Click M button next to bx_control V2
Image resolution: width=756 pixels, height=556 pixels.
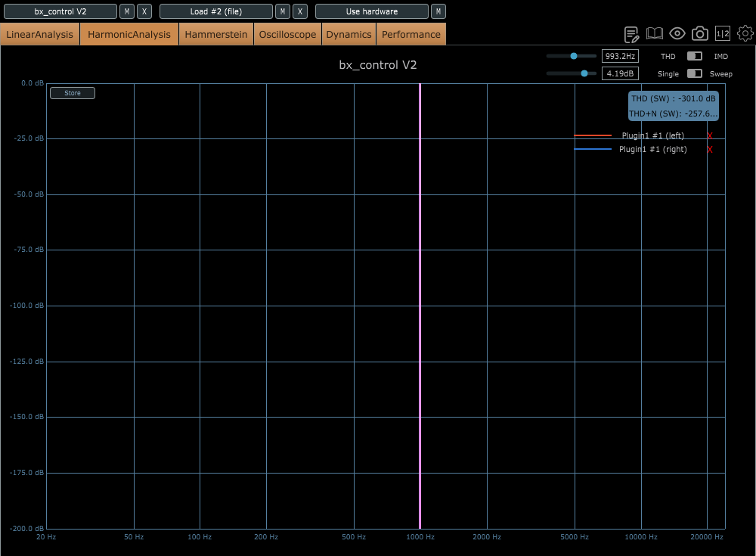[x=127, y=11]
